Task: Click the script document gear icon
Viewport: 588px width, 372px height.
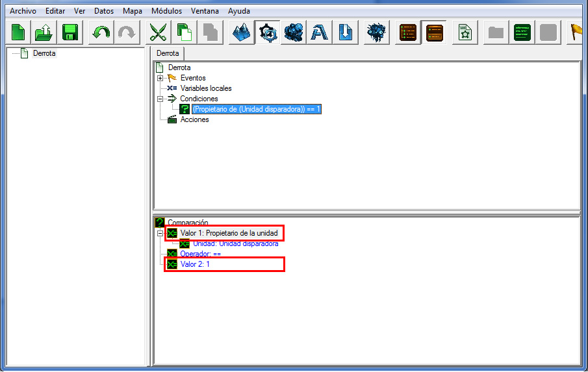Action: coord(465,32)
